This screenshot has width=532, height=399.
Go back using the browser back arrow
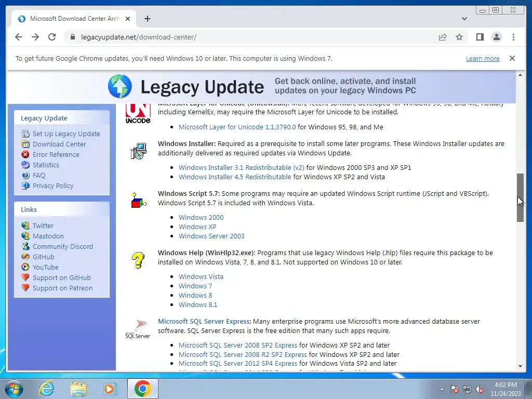(19, 37)
